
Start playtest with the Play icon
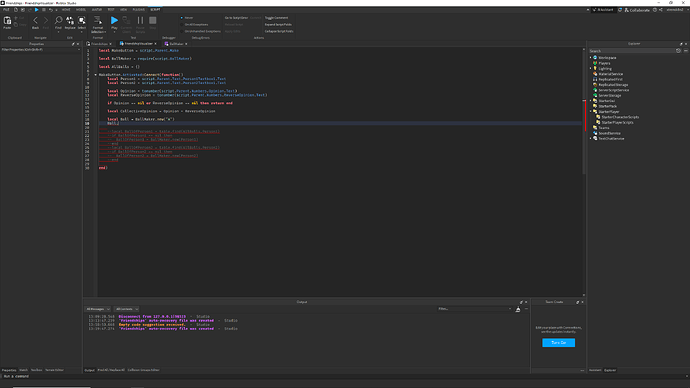pos(114,20)
